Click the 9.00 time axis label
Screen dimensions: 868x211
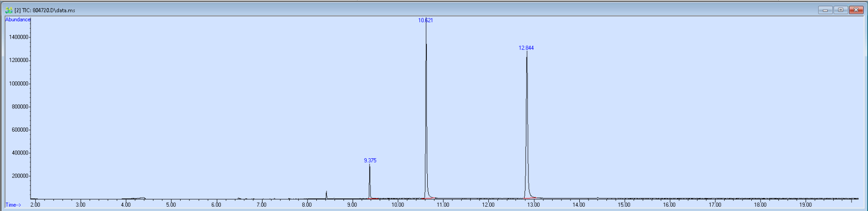pyautogui.click(x=352, y=205)
